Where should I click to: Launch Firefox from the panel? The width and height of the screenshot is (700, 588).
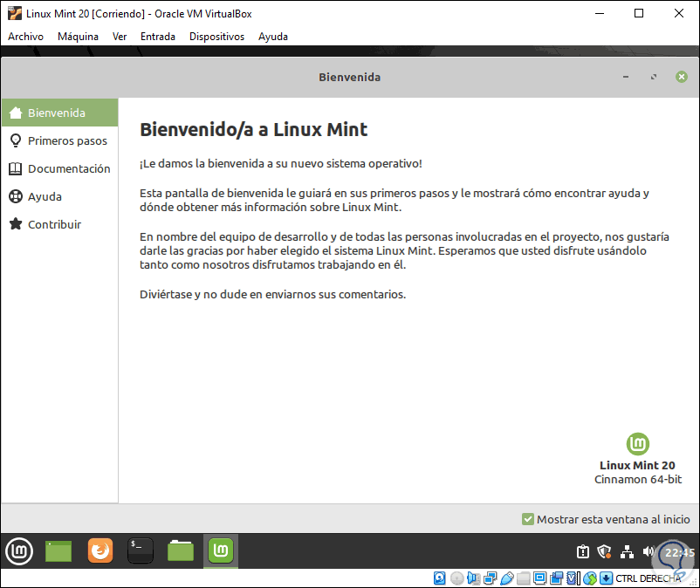tap(100, 551)
